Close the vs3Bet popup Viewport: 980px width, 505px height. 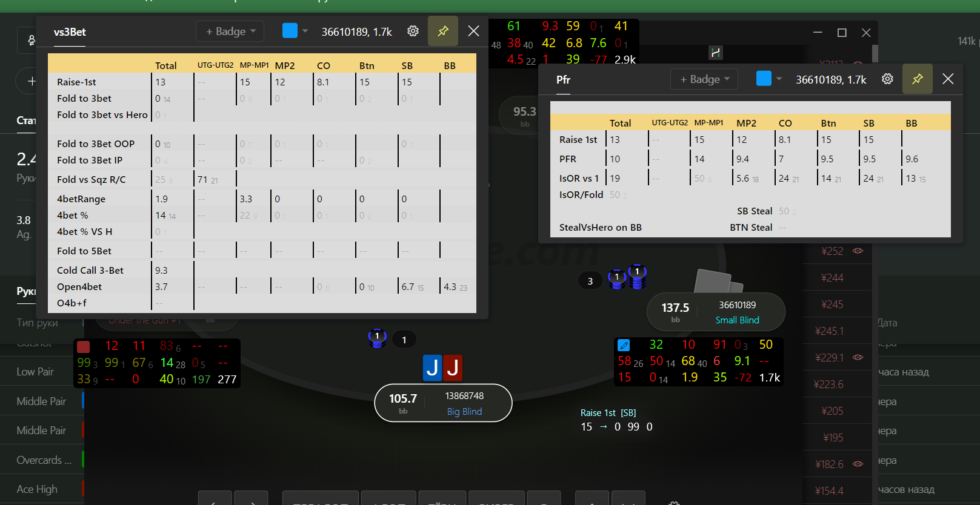coord(474,31)
